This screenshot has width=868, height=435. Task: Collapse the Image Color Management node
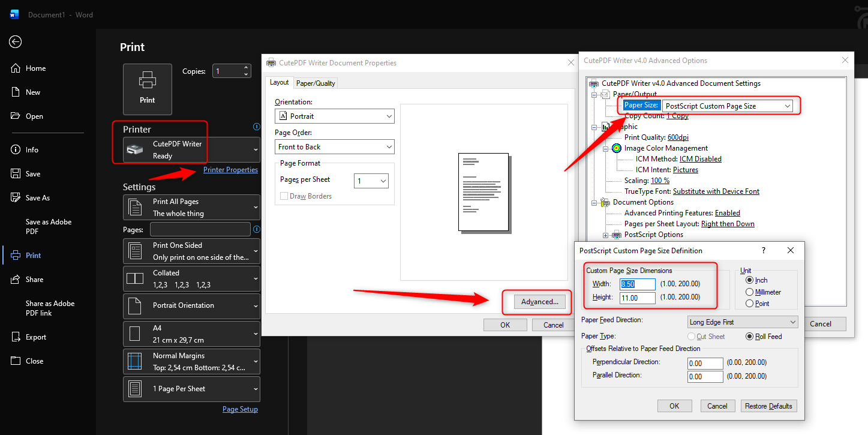pos(606,148)
